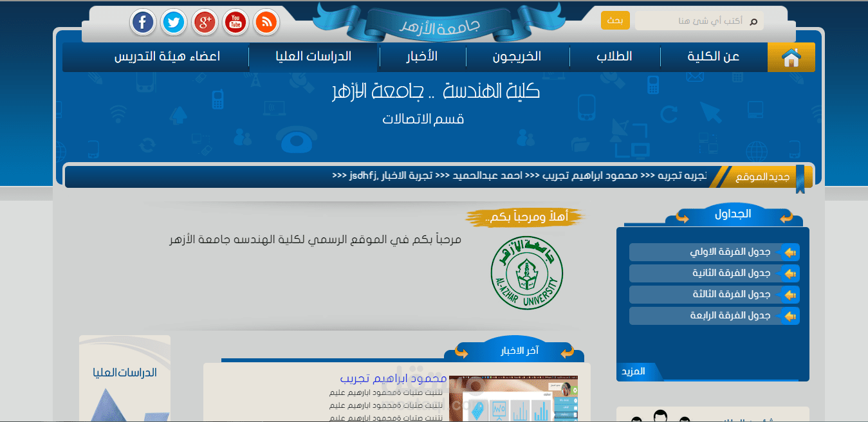Viewport: 868px width, 422px height.
Task: Click the الدراسات العليا side banner
Action: 125,378
